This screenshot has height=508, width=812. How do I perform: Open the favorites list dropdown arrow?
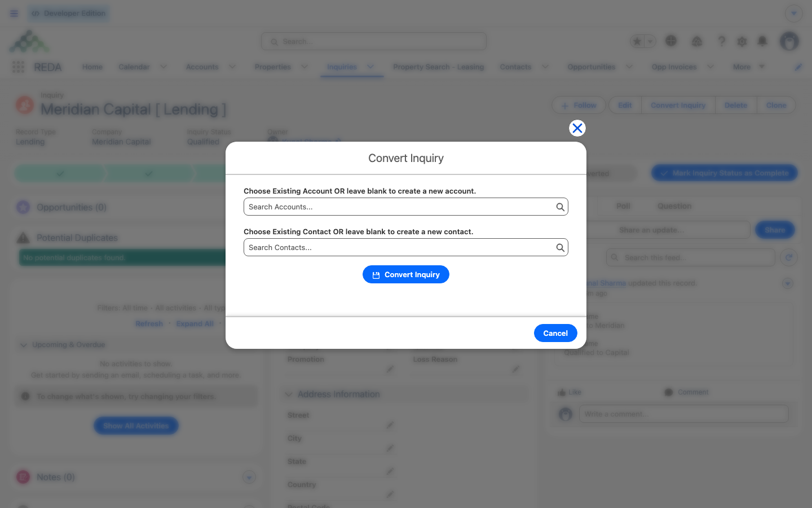650,41
